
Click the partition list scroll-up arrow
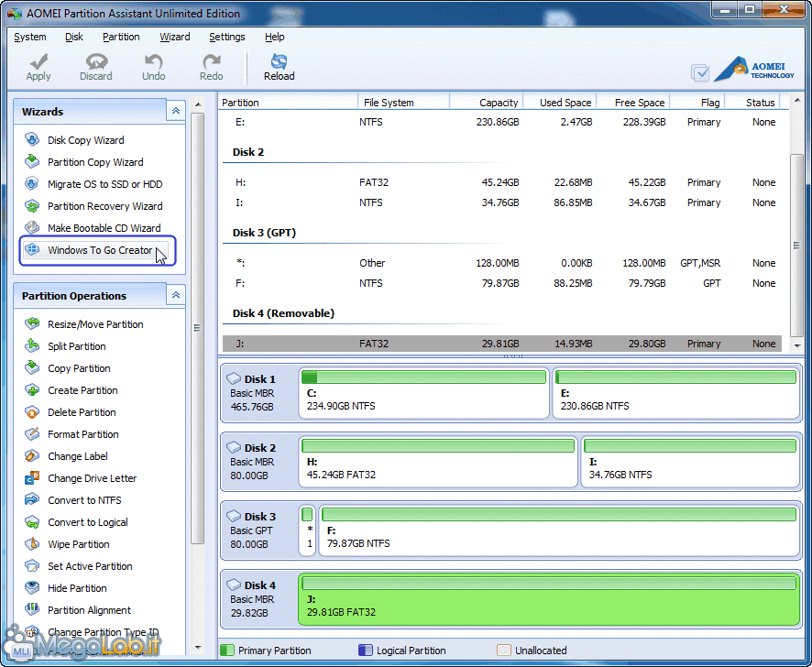796,102
